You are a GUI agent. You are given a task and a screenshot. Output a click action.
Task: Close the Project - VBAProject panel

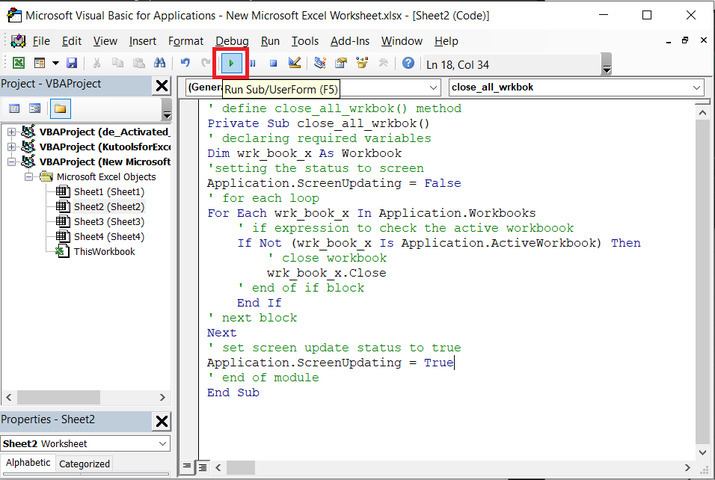(162, 87)
